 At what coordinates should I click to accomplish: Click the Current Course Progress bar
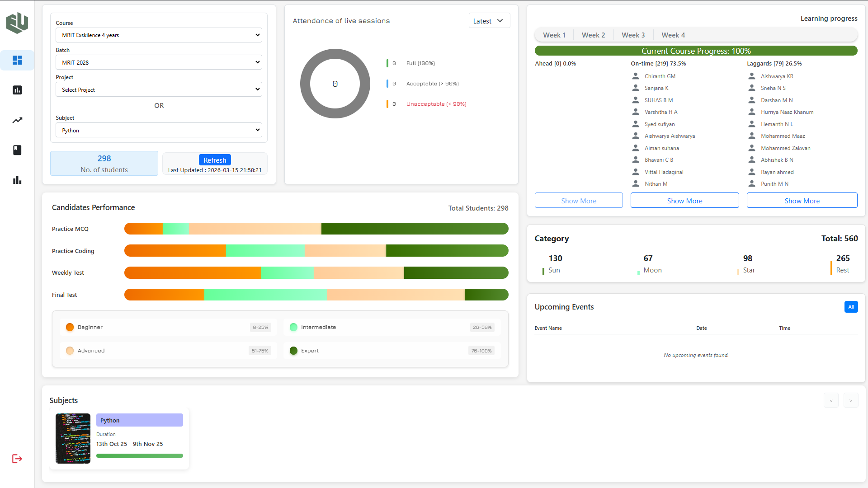tap(696, 51)
